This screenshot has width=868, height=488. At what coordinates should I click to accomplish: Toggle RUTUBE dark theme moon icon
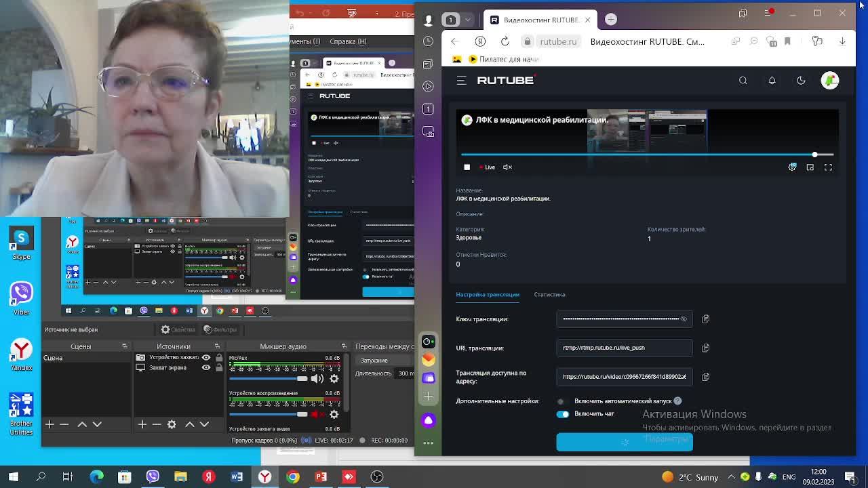point(801,81)
